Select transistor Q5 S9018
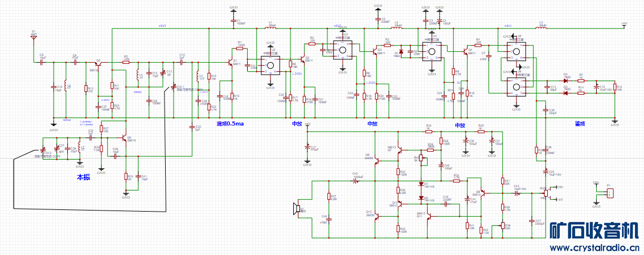The image size is (644, 255). click(98, 64)
